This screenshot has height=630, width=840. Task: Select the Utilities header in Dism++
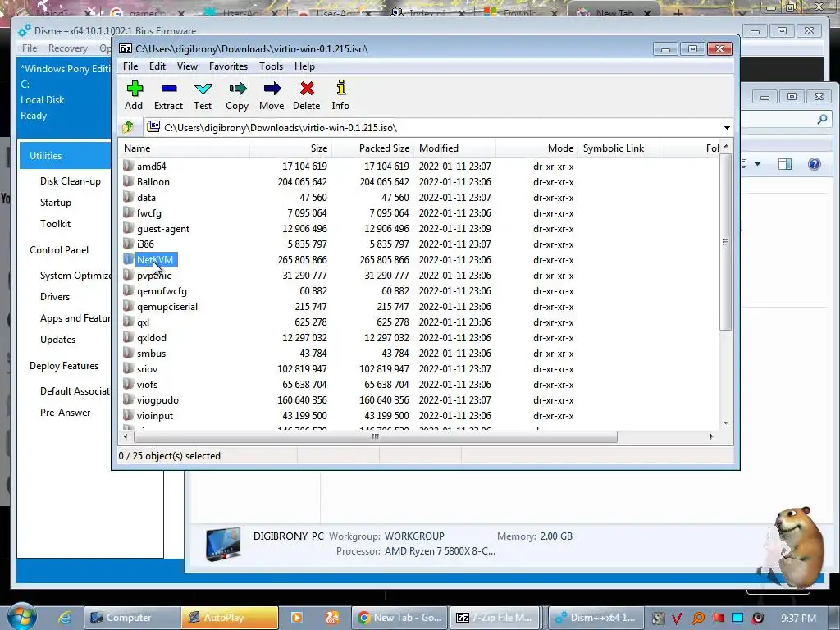coord(66,156)
